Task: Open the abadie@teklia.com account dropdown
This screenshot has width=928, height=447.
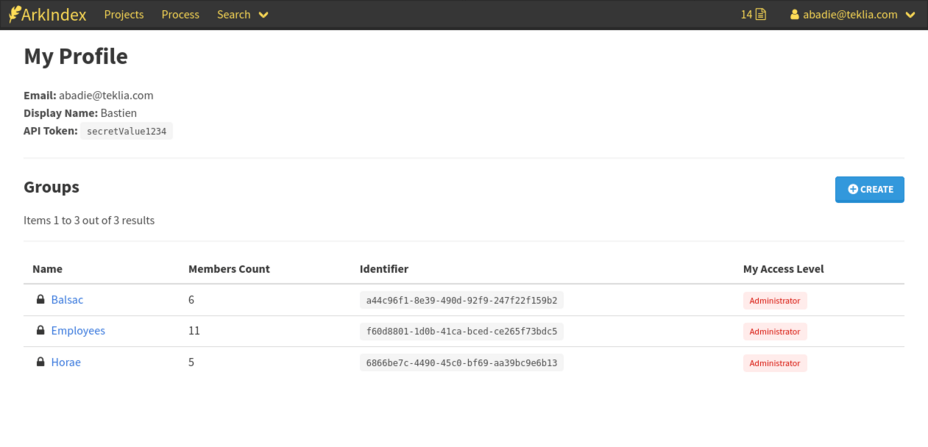Action: click(x=852, y=15)
